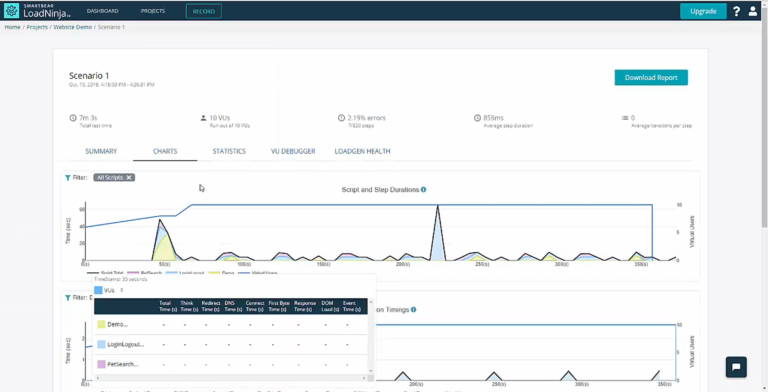Click the filter funnel icon above Script and Step Durations
Image resolution: width=768 pixels, height=392 pixels.
(x=68, y=178)
